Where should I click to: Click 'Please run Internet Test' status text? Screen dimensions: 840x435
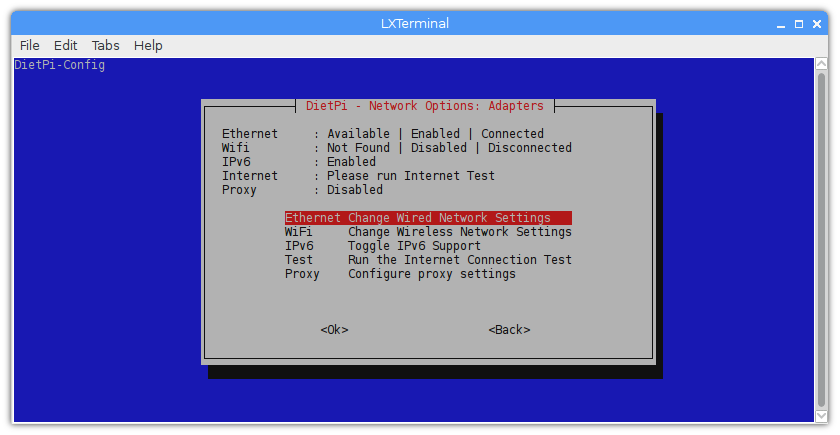[x=411, y=176]
